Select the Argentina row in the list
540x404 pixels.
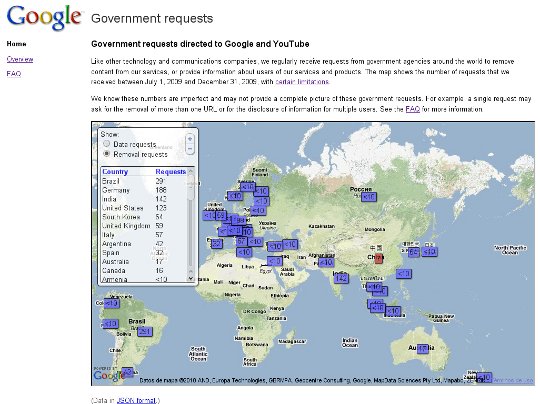[x=144, y=244]
